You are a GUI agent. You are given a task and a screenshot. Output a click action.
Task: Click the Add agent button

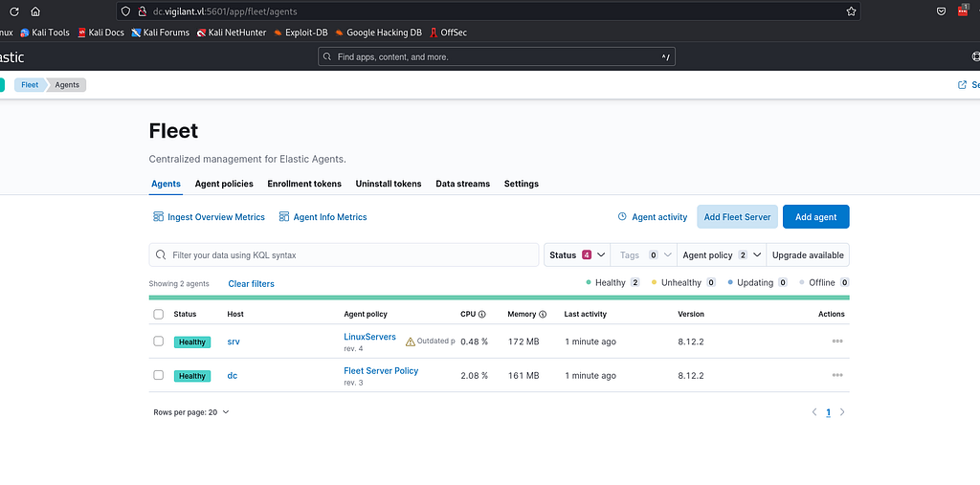[x=815, y=217]
